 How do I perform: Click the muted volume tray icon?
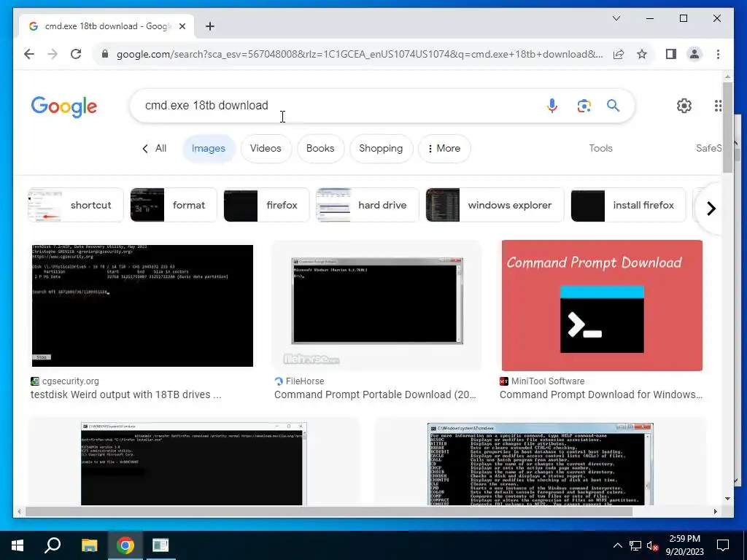652,545
